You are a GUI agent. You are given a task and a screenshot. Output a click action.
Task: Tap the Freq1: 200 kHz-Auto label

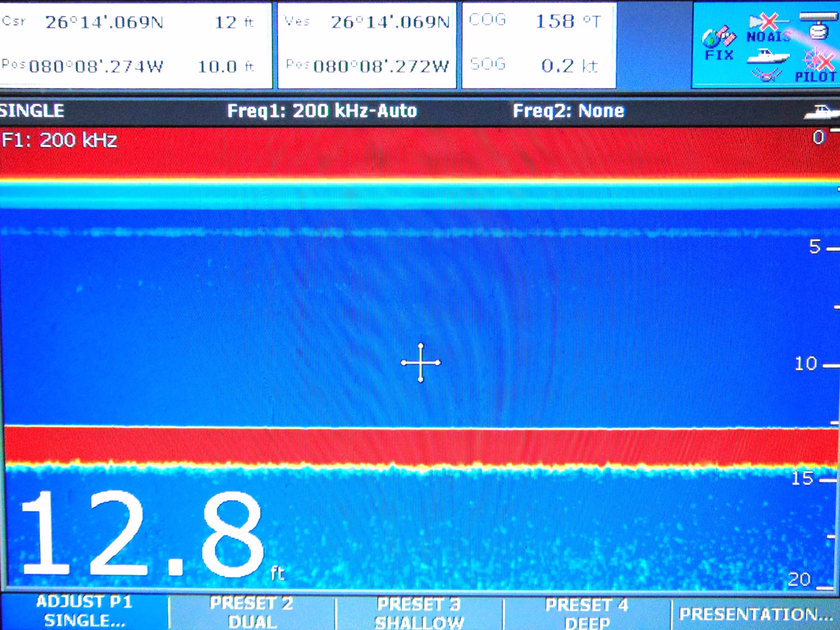pyautogui.click(x=322, y=111)
